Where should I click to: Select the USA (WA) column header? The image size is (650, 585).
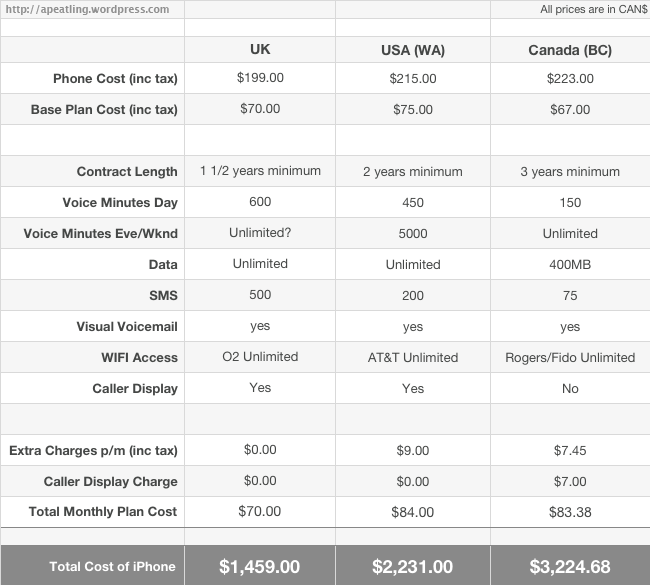point(412,50)
